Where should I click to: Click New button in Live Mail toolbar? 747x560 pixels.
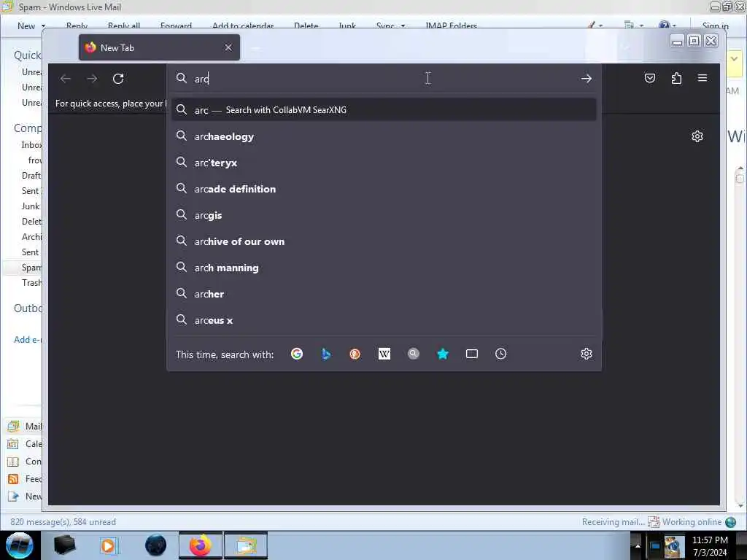tap(26, 26)
